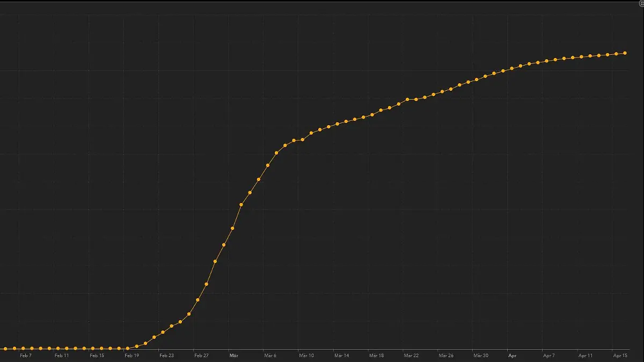This screenshot has height=362, width=644.
Task: Select the Feb 11 date label
Action: coord(62,356)
